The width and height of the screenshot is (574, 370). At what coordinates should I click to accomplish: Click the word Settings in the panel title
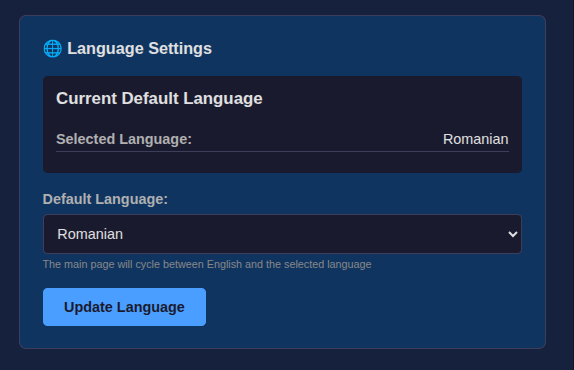180,49
